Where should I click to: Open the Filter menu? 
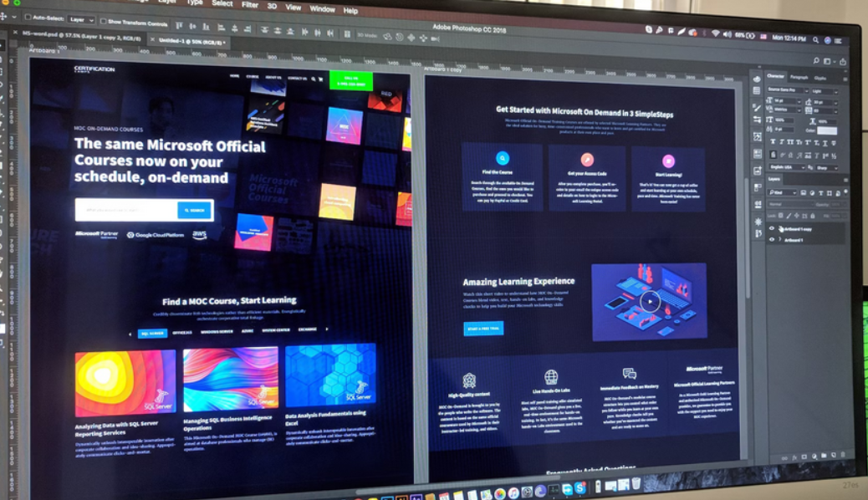pos(250,4)
